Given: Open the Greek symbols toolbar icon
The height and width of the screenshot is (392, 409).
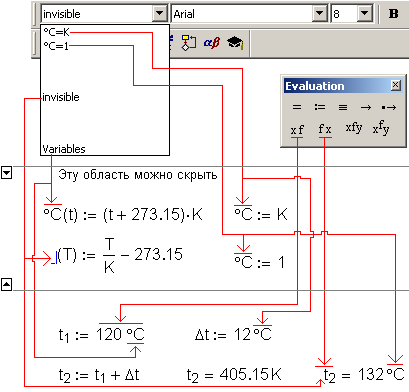Looking at the screenshot, I should pyautogui.click(x=212, y=43).
